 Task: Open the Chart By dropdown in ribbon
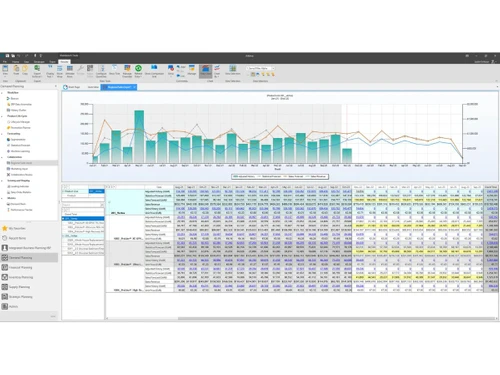pos(217,71)
